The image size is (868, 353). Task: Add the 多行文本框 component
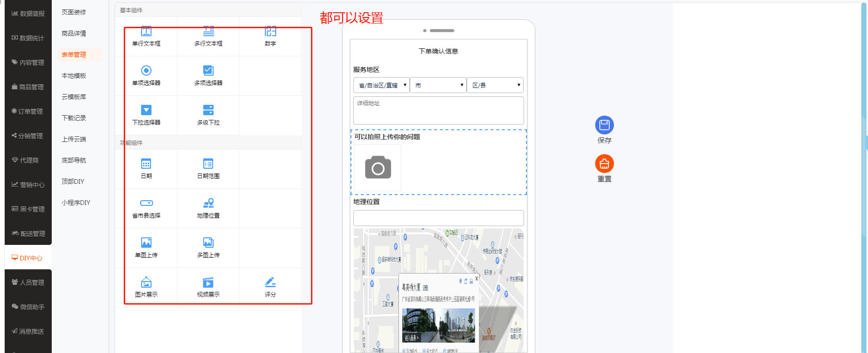tap(208, 32)
